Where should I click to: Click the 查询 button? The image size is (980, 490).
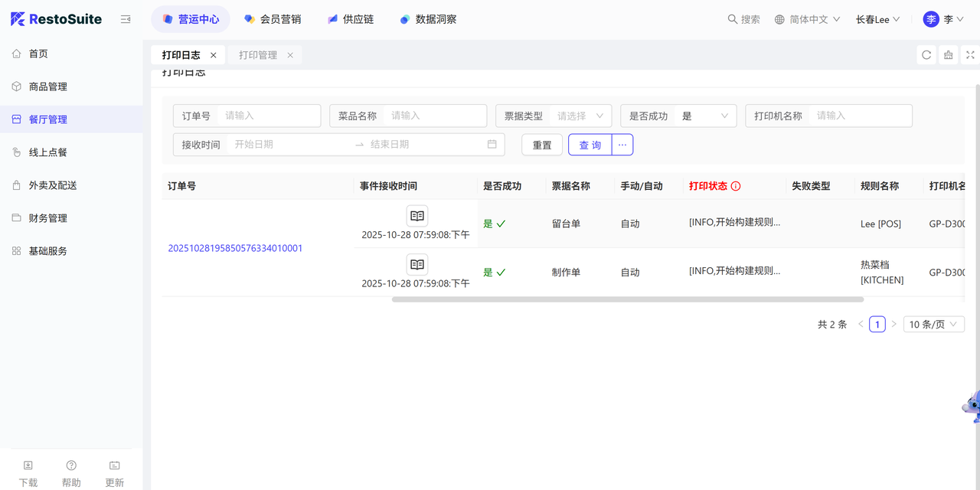coord(590,145)
